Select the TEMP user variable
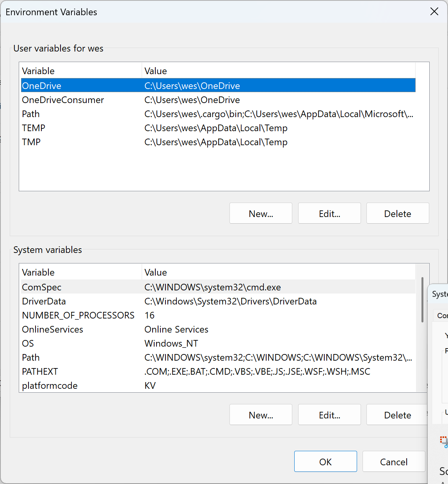This screenshot has width=448, height=484. click(x=218, y=128)
